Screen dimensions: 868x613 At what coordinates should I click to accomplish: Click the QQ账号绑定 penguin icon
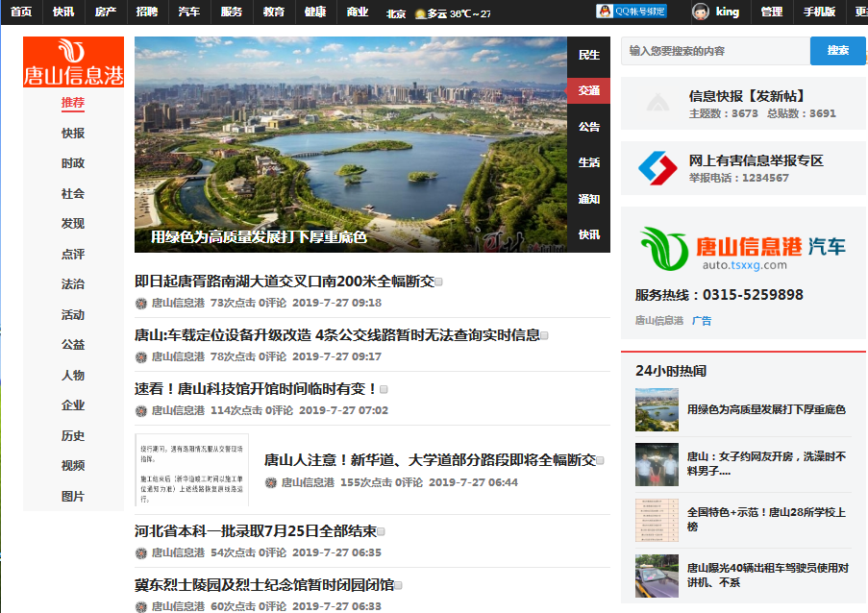click(x=605, y=12)
